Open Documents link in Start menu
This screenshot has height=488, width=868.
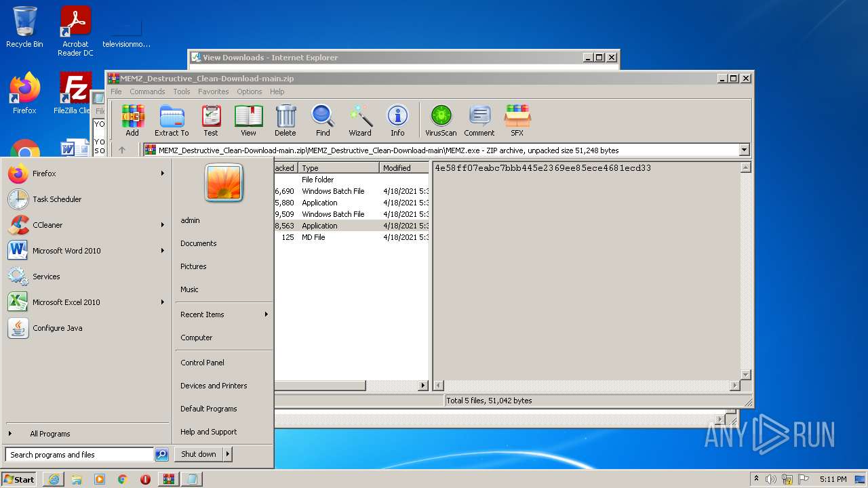pyautogui.click(x=199, y=243)
